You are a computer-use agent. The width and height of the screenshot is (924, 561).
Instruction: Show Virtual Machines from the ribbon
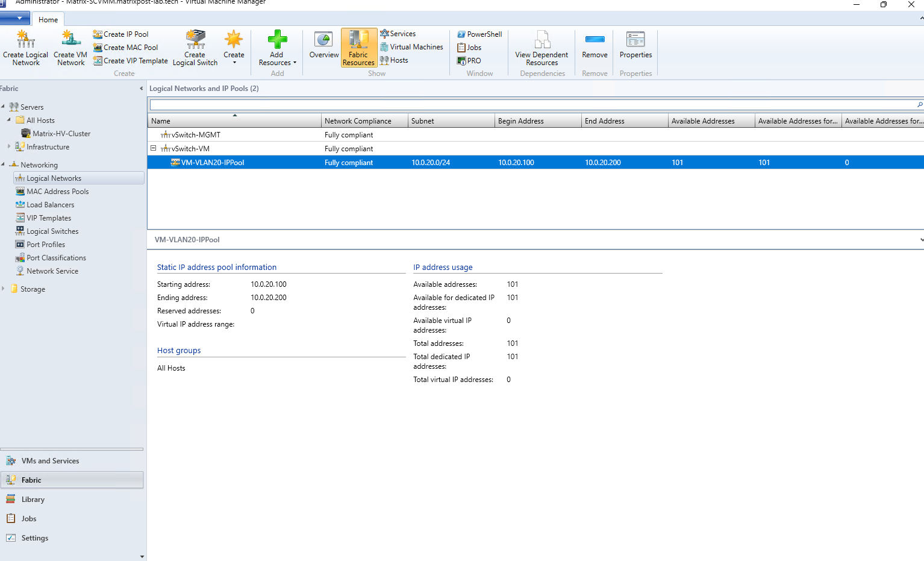pos(411,47)
